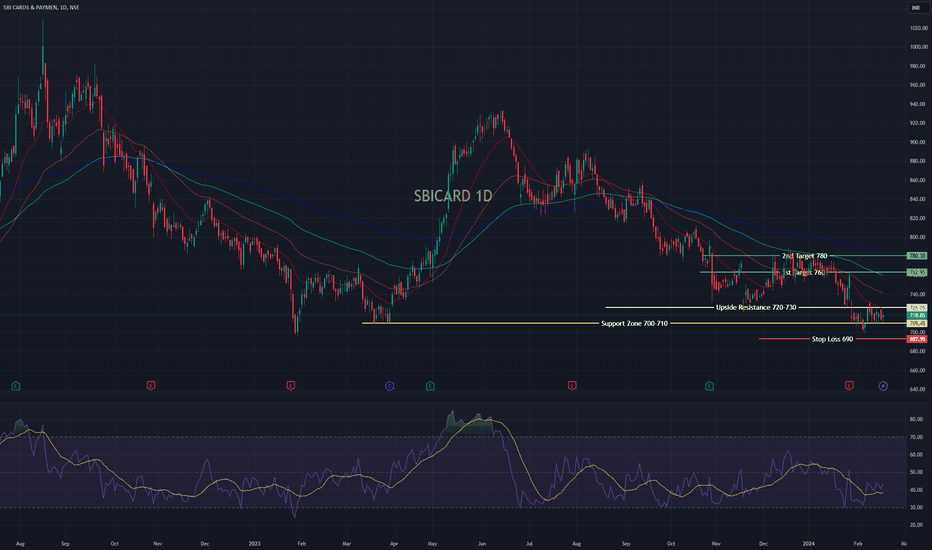Click the 2023 label on time axis
This screenshot has height=550, width=932.
click(x=254, y=543)
